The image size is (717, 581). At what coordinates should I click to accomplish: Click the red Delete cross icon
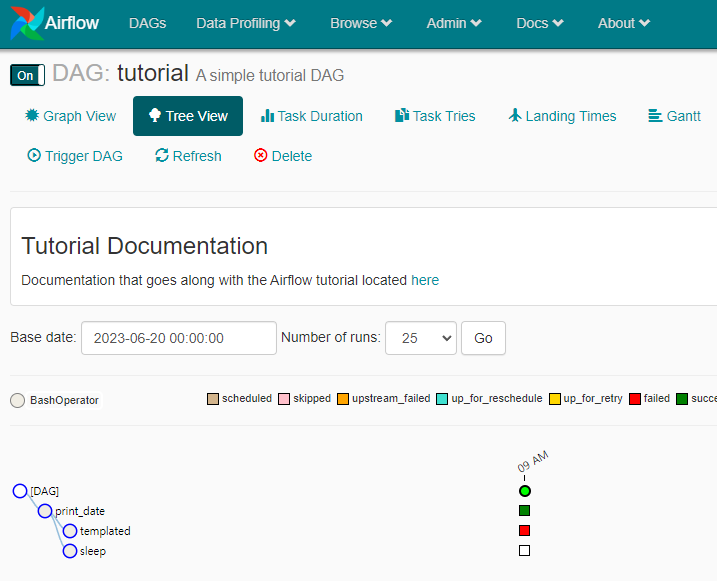point(261,155)
